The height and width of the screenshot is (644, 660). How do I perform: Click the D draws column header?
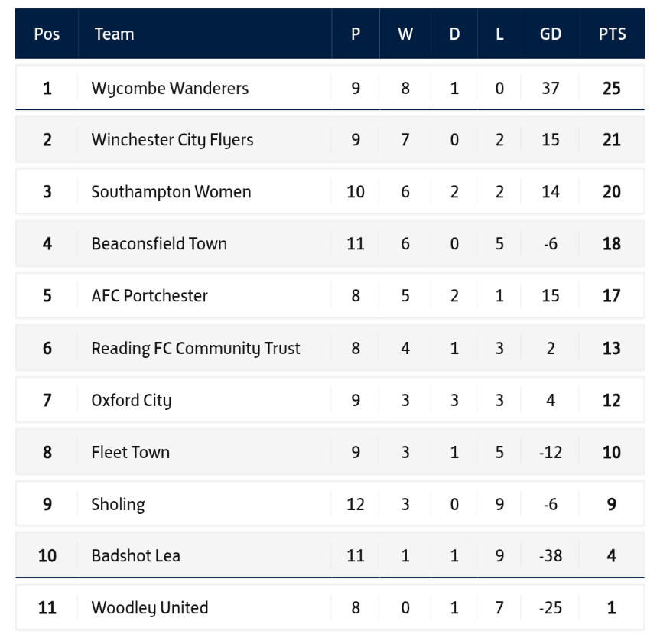[x=454, y=34]
